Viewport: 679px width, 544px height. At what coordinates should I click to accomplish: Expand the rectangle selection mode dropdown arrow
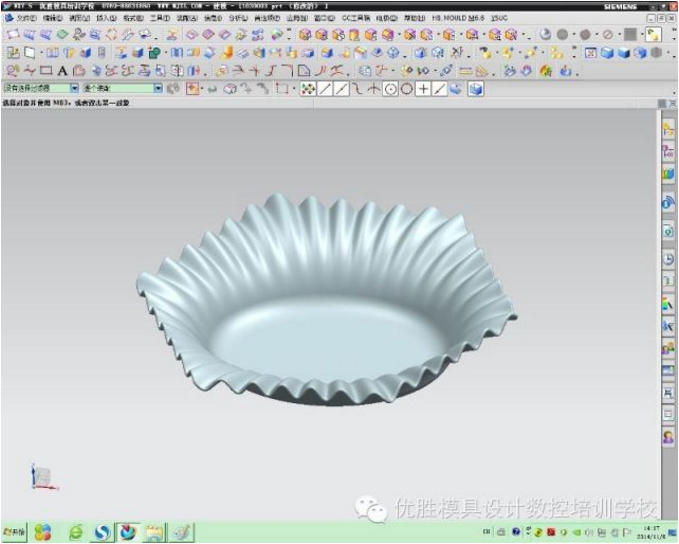[292, 89]
